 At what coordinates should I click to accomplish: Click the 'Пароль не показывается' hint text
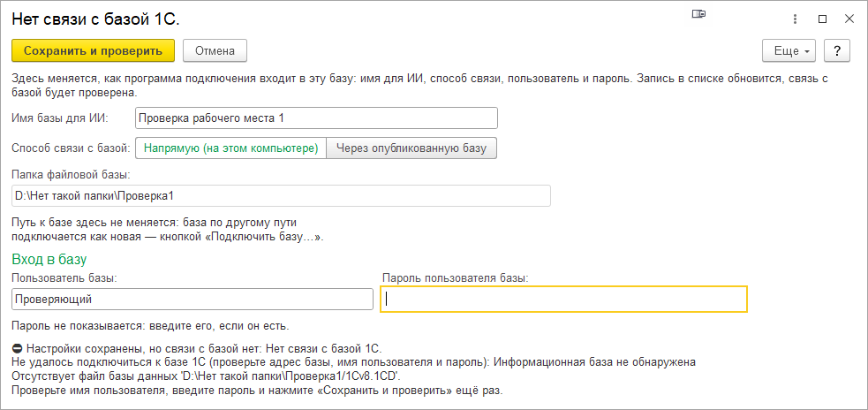pyautogui.click(x=151, y=324)
